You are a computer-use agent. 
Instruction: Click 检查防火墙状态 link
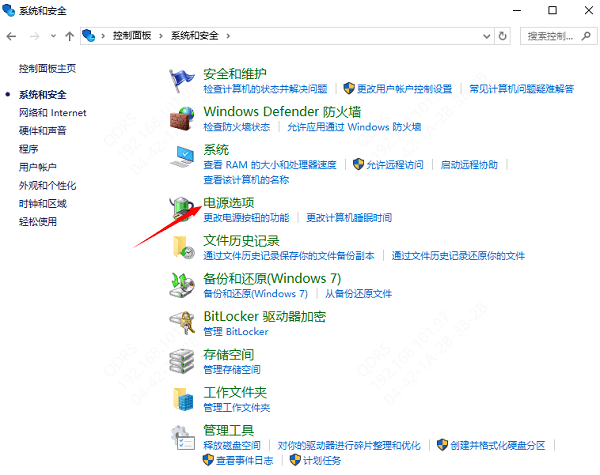[x=236, y=127]
